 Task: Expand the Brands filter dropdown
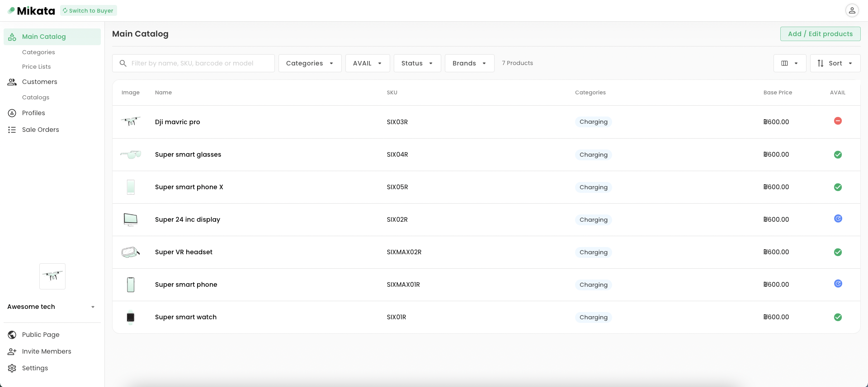pos(469,63)
